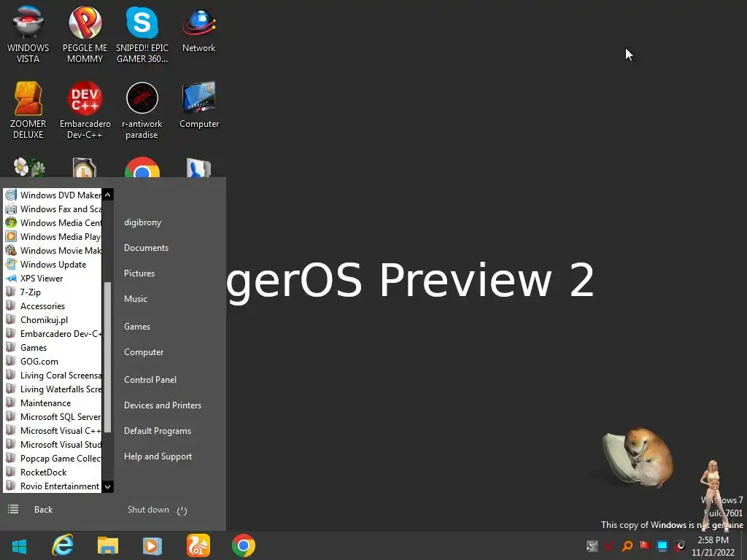747x560 pixels.
Task: Open Control Panel from Start menu
Action: [x=150, y=380]
